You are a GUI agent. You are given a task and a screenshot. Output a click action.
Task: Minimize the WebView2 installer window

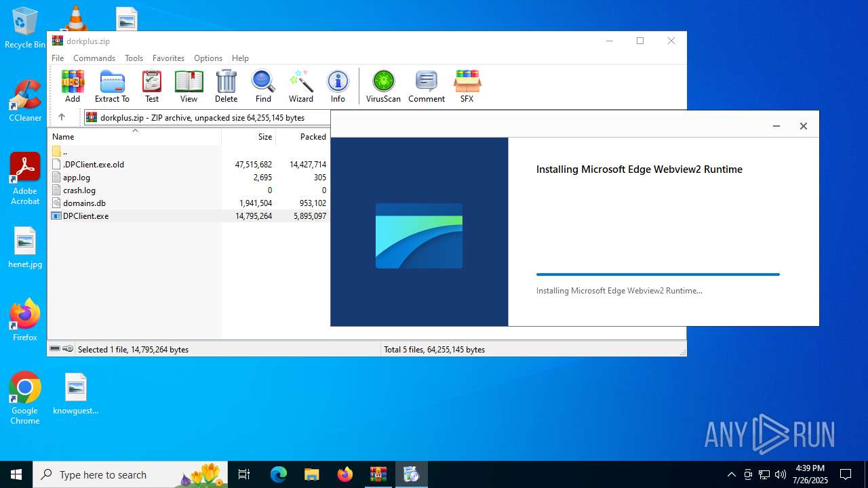point(776,126)
